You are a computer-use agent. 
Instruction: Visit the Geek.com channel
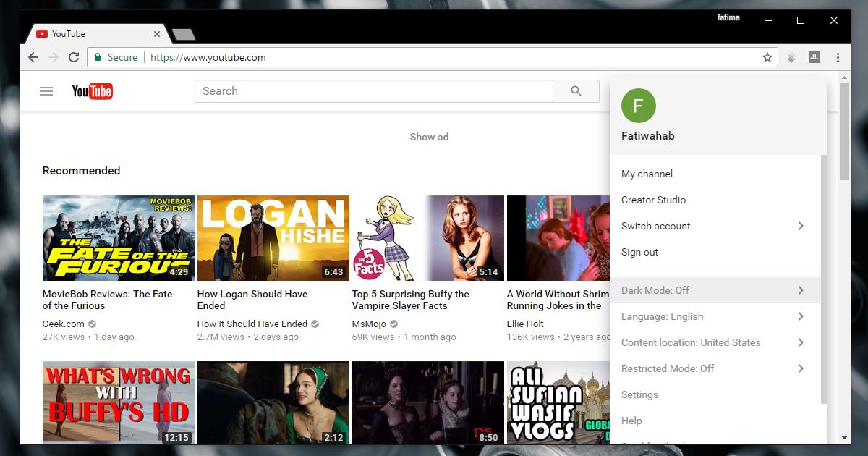pos(64,324)
